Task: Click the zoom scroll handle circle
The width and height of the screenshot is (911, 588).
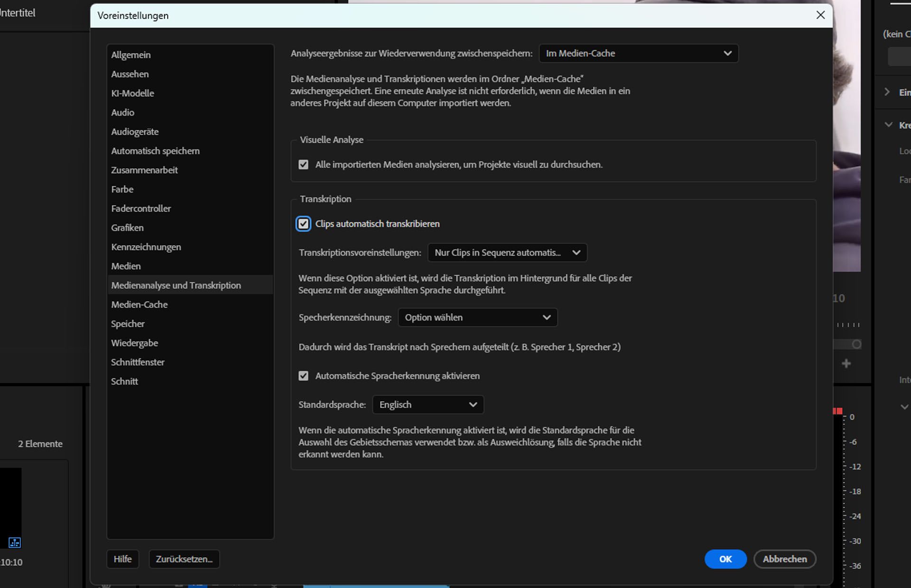Action: point(856,344)
